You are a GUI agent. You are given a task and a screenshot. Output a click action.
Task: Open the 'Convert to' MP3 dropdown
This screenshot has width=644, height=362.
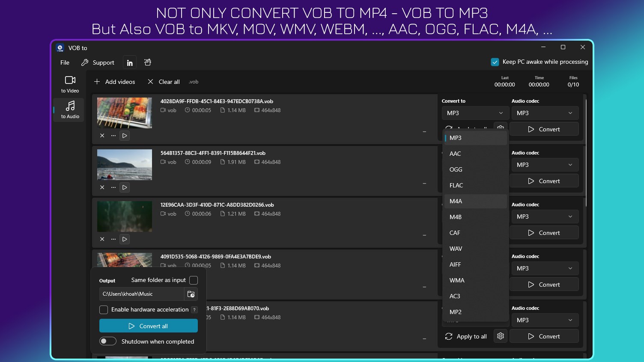point(475,113)
